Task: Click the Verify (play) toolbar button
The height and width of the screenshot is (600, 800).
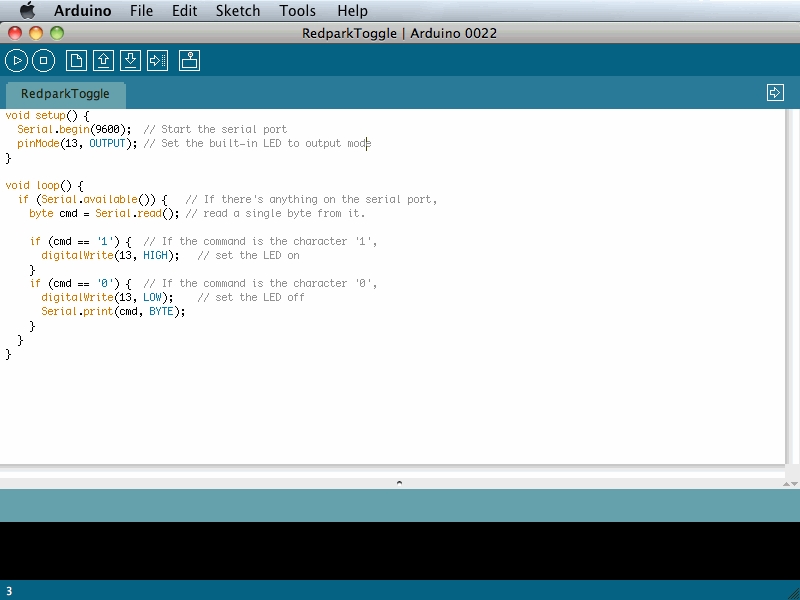Action: (16, 61)
